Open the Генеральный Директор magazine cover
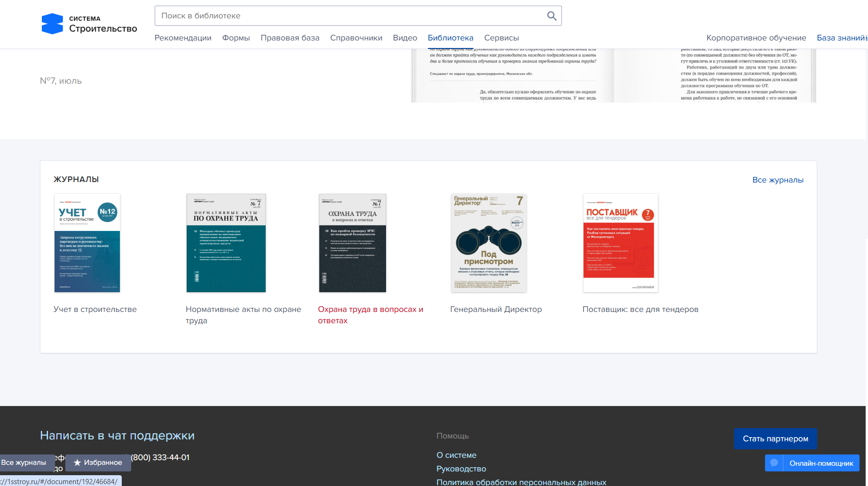The width and height of the screenshot is (868, 486). tap(489, 243)
